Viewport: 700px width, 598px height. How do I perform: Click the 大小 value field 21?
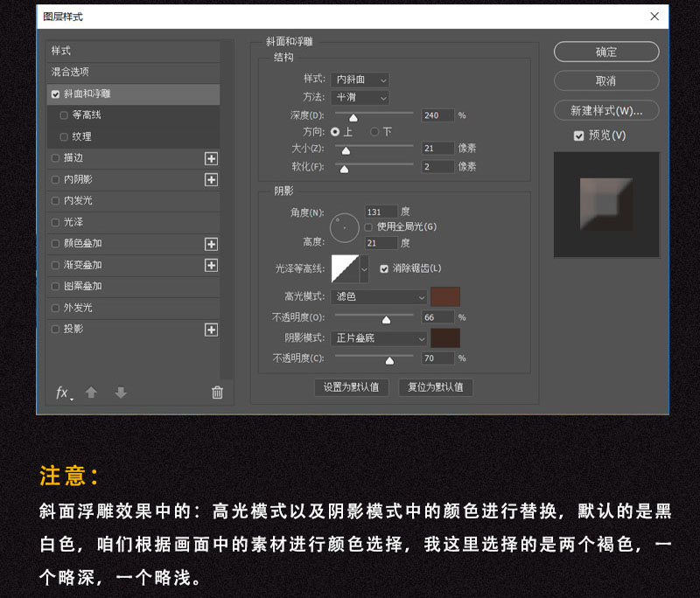pos(438,149)
